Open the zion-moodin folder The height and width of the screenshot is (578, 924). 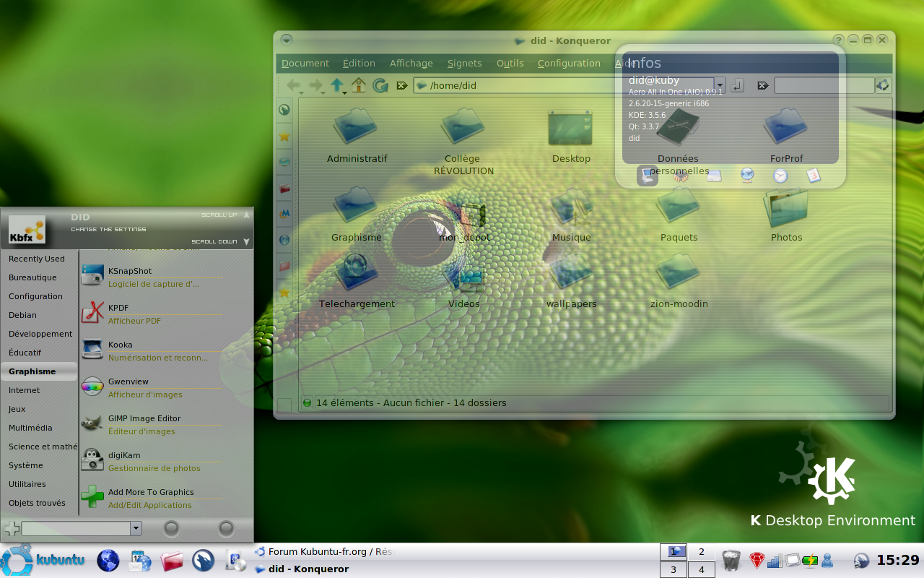[x=679, y=280]
